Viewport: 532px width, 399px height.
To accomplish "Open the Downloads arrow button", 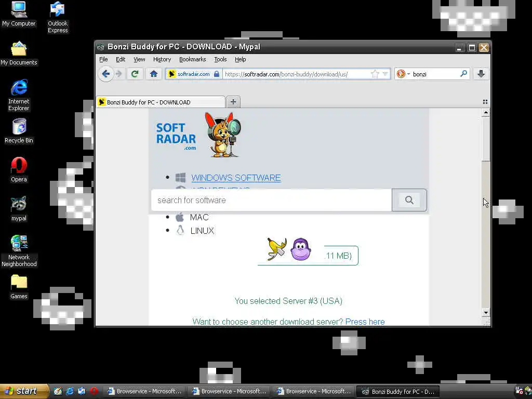I will click(x=481, y=74).
